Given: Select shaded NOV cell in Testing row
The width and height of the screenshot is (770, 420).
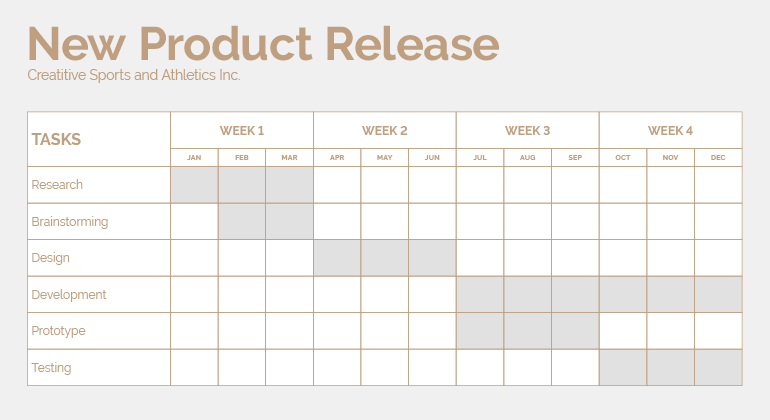Looking at the screenshot, I should (670, 368).
